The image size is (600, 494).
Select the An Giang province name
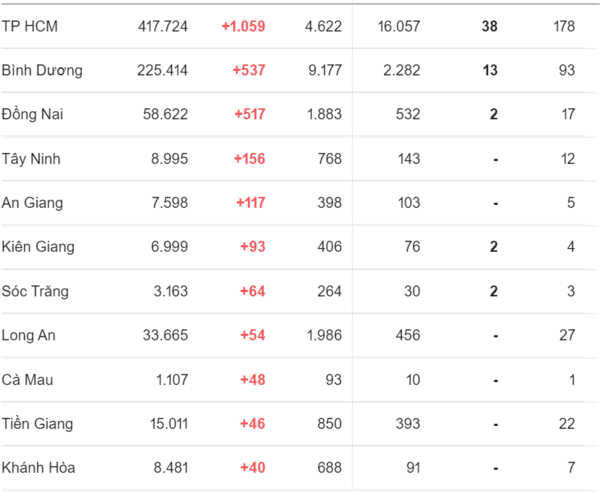tap(32, 203)
